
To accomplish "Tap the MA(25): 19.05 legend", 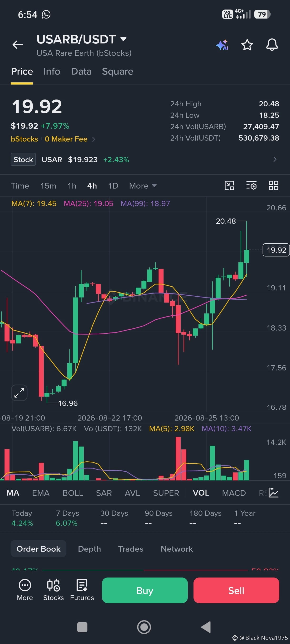I will [88, 204].
